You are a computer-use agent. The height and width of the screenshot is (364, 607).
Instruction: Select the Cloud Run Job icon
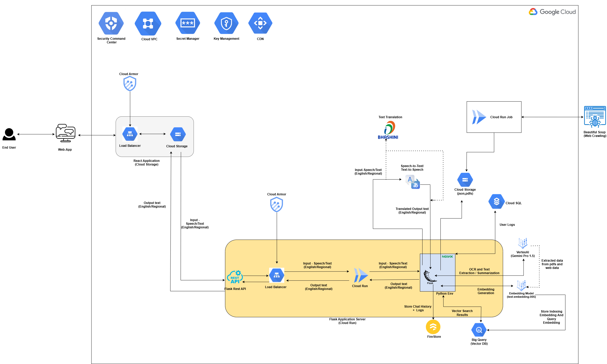(x=479, y=117)
